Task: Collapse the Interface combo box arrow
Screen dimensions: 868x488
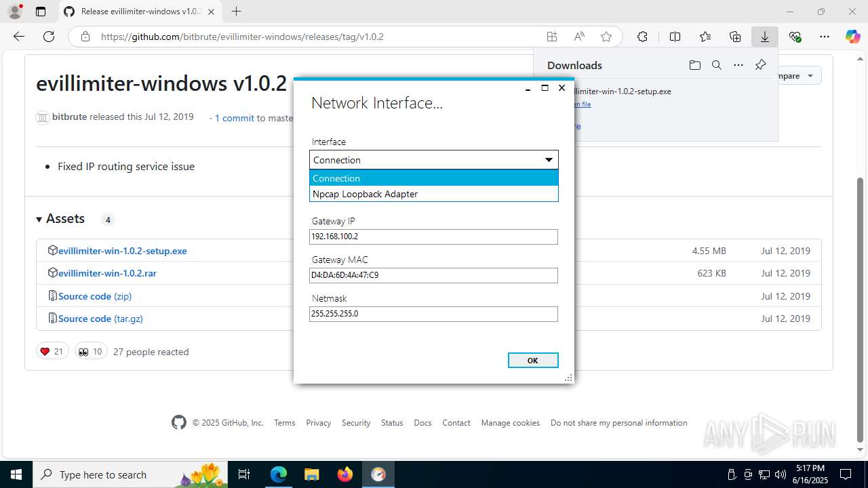Action: (549, 160)
